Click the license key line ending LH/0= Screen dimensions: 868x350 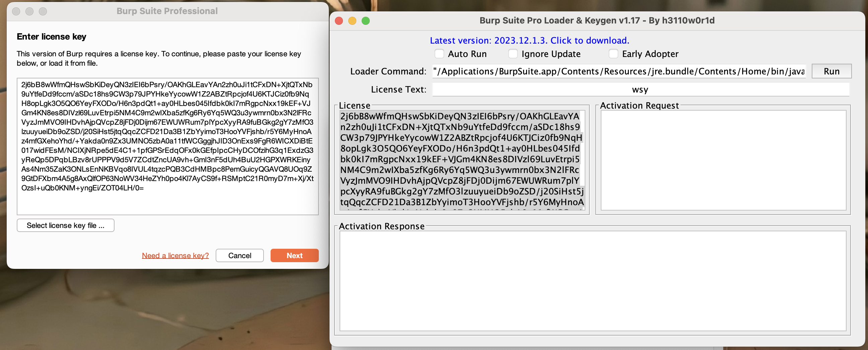click(83, 188)
